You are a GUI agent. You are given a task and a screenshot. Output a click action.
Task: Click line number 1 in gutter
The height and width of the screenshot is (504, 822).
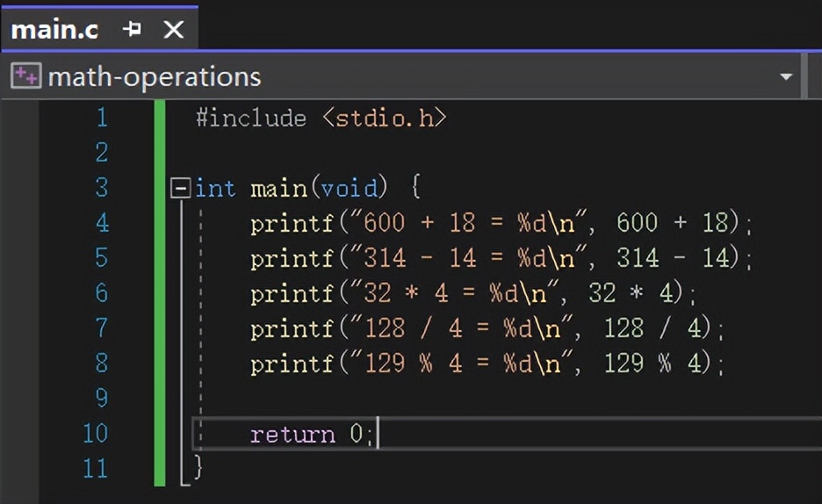102,118
